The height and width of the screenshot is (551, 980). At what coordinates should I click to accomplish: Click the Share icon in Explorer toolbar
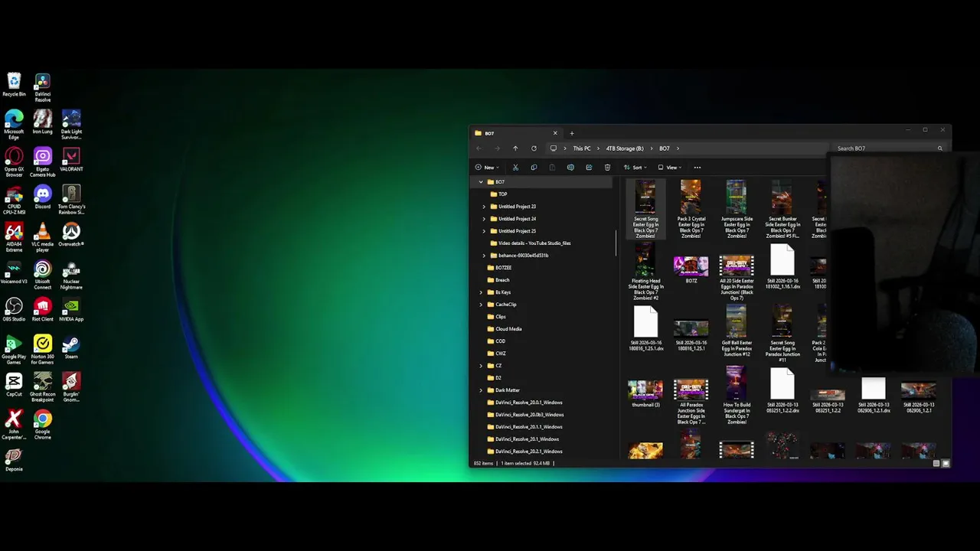pos(589,168)
